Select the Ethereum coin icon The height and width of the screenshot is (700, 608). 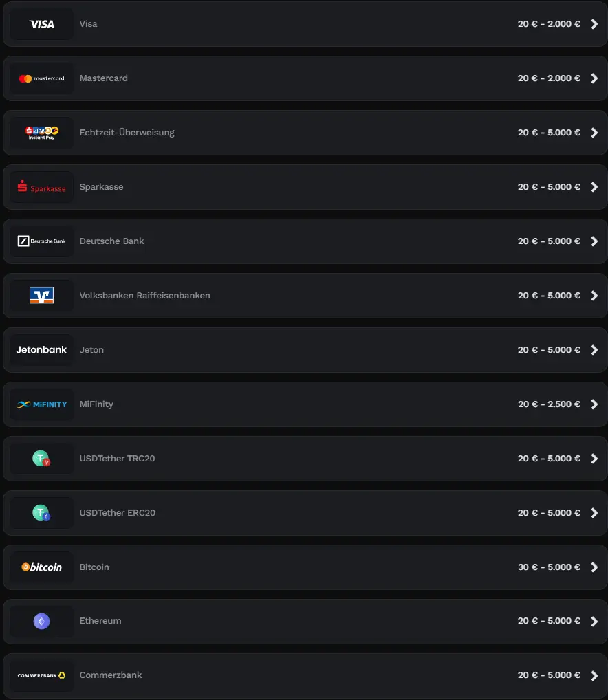[x=41, y=622]
